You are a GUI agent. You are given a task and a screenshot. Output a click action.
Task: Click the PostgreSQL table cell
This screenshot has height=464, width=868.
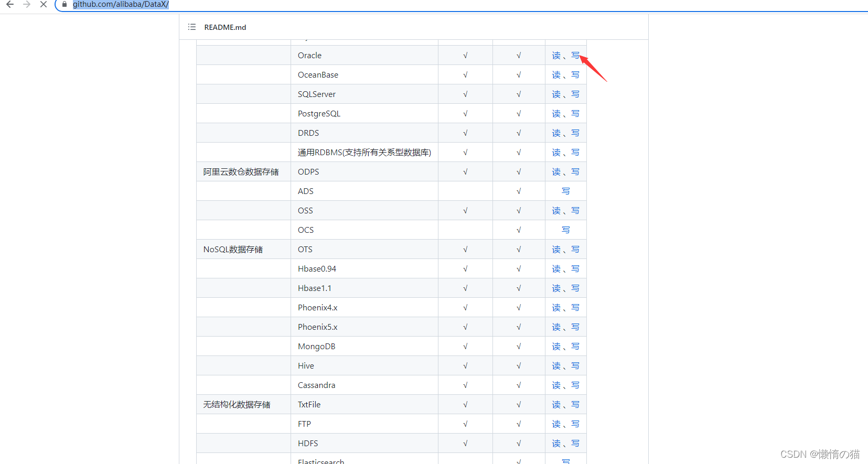[x=365, y=114]
